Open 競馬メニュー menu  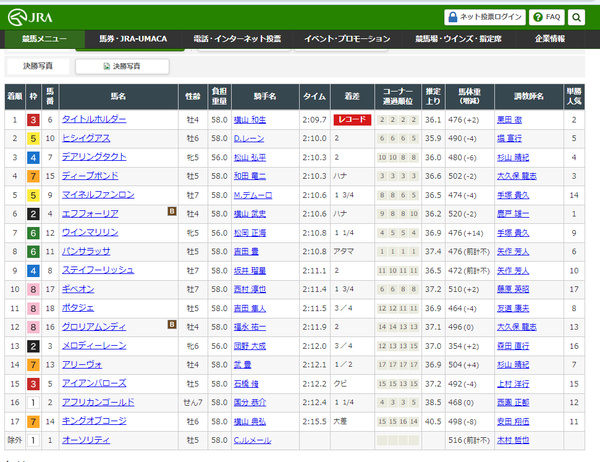(x=44, y=39)
